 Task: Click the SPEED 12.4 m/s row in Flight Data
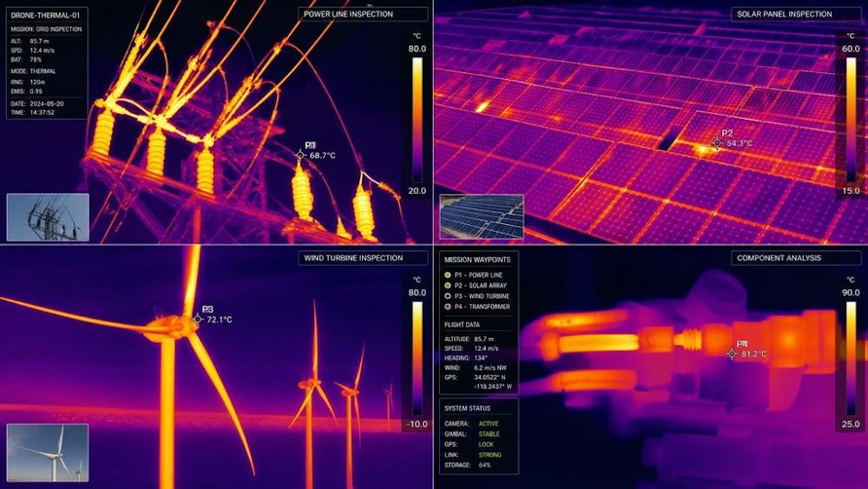coord(471,348)
